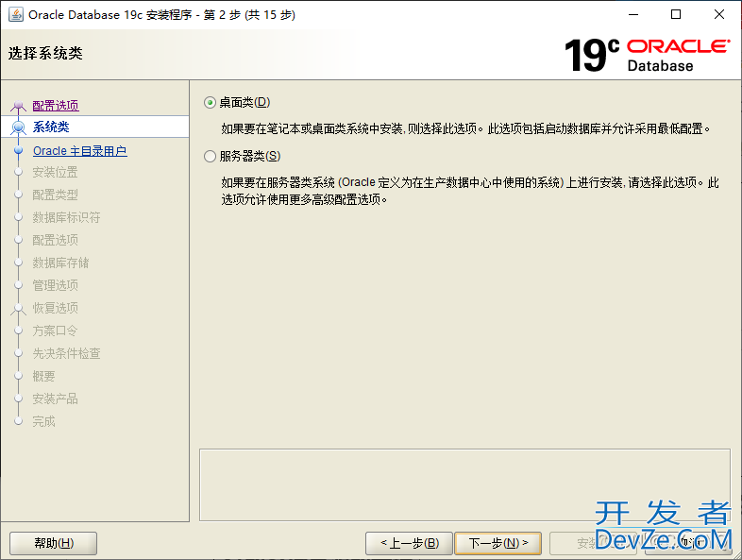
Task: Click the disabled 安装位置 step
Action: pos(55,172)
